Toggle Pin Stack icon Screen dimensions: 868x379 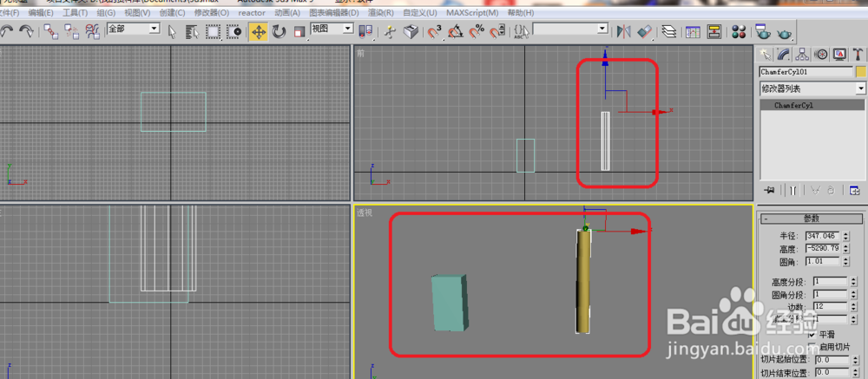[x=769, y=190]
